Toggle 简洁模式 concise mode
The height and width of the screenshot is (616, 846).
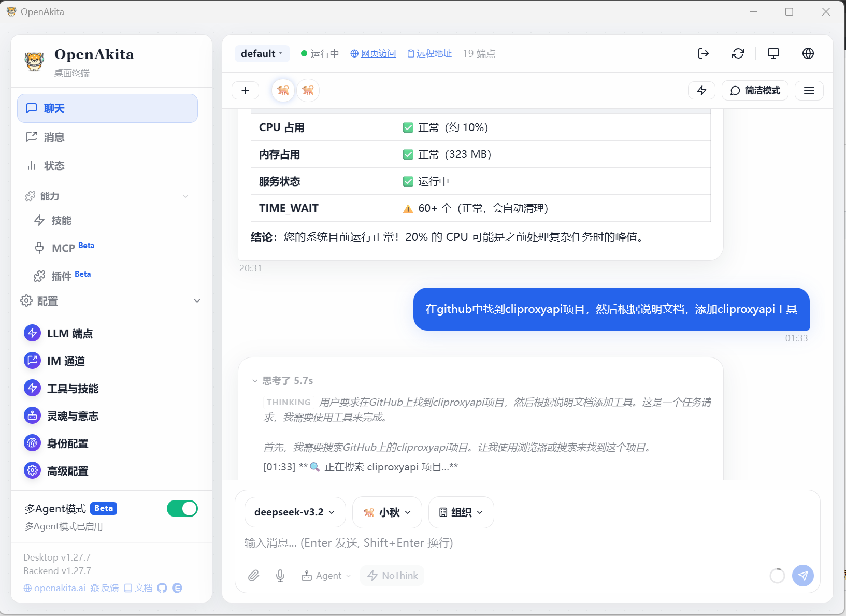point(755,91)
